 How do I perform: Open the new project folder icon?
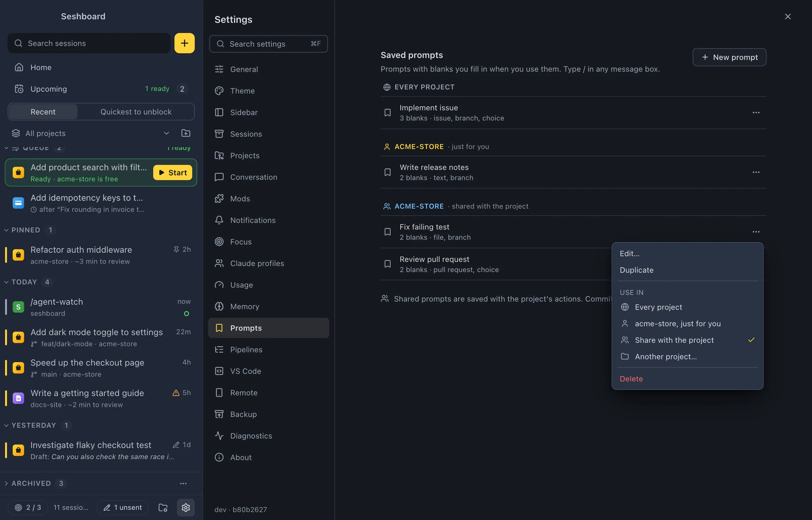(x=186, y=133)
